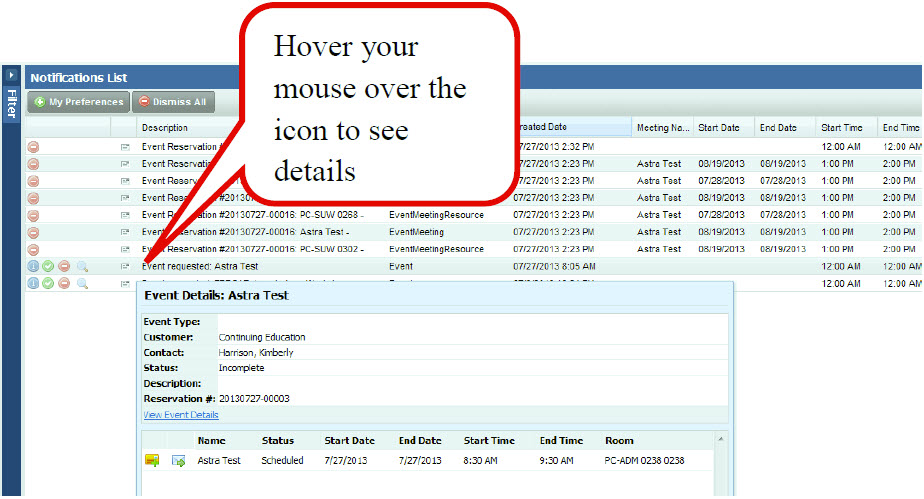924x499 pixels.
Task: Select the reservation description ending PC-SUW 0268 -
Action: pyautogui.click(x=253, y=215)
